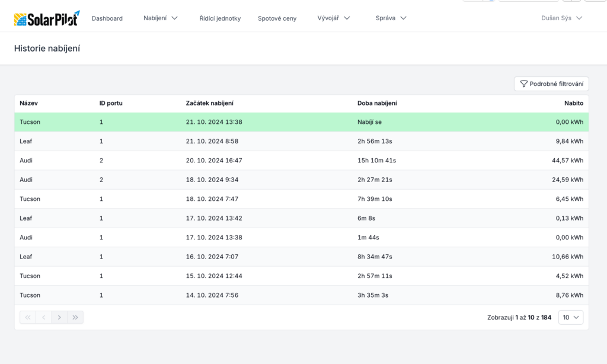Jump to first page arrow

pyautogui.click(x=28, y=318)
